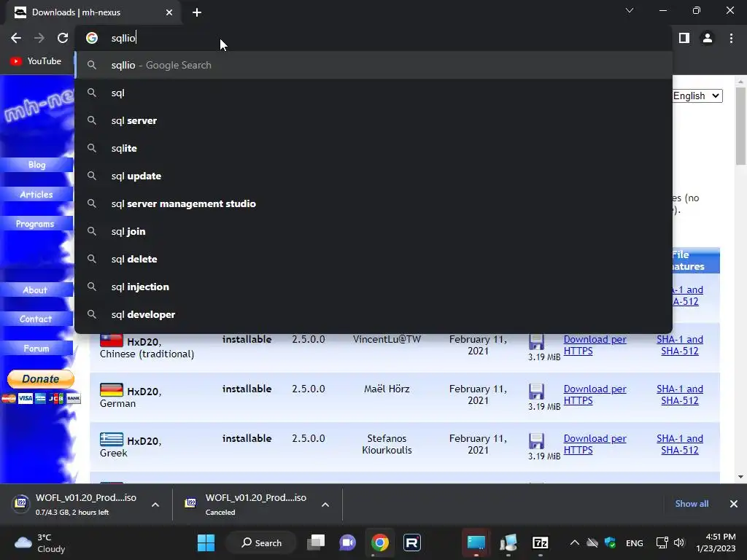This screenshot has width=747, height=560.
Task: Download HxD20 Chinese traditional per HTTPS
Action: coord(595,345)
